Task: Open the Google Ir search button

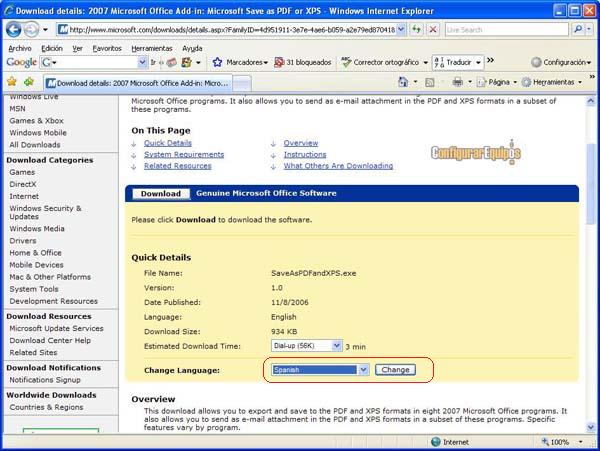Action: tap(153, 62)
